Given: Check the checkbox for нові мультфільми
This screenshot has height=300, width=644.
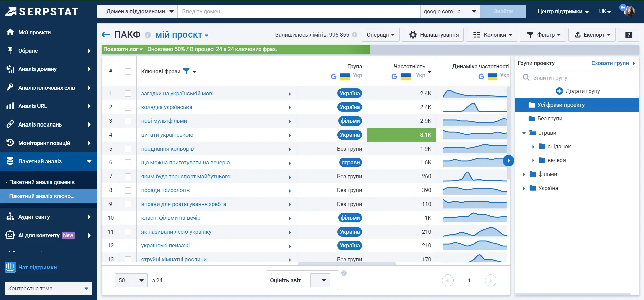Looking at the screenshot, I should [x=128, y=121].
